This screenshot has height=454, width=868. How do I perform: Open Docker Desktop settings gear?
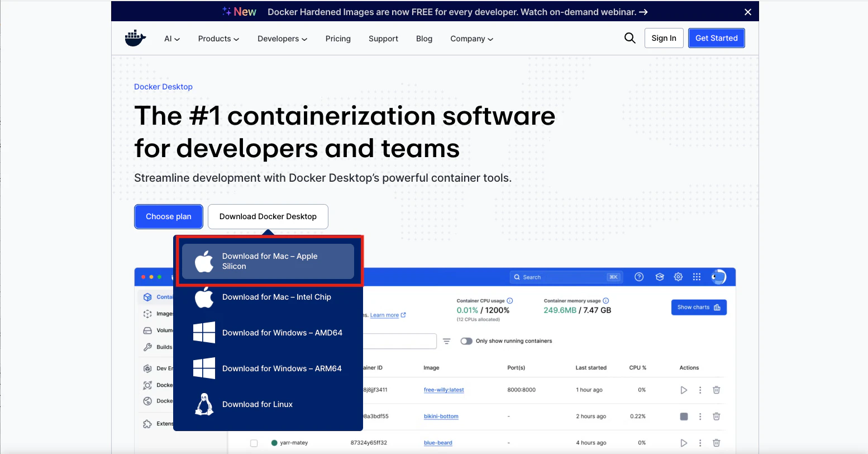(x=678, y=277)
